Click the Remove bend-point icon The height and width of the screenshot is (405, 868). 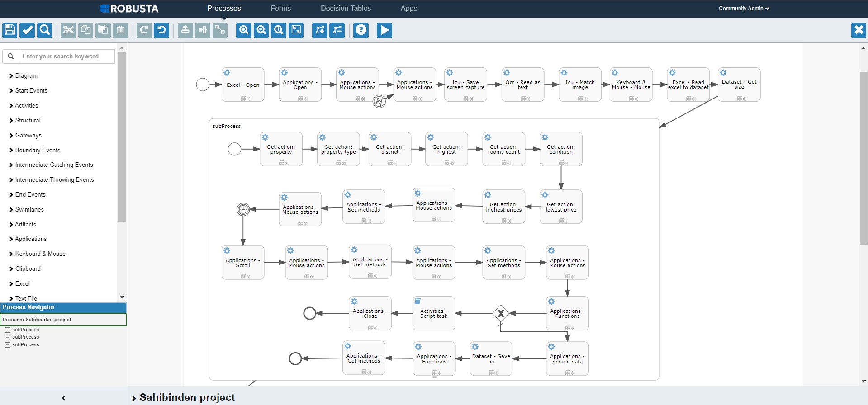(337, 30)
